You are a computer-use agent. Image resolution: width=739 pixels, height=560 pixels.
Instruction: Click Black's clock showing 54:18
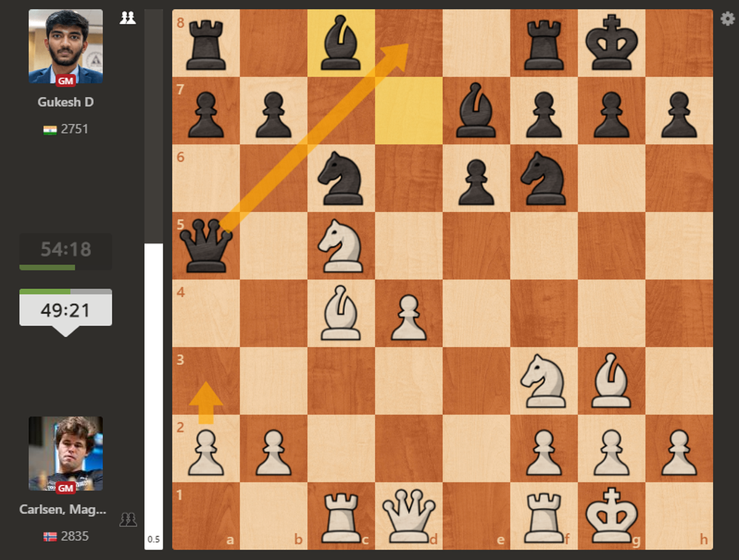pos(66,250)
